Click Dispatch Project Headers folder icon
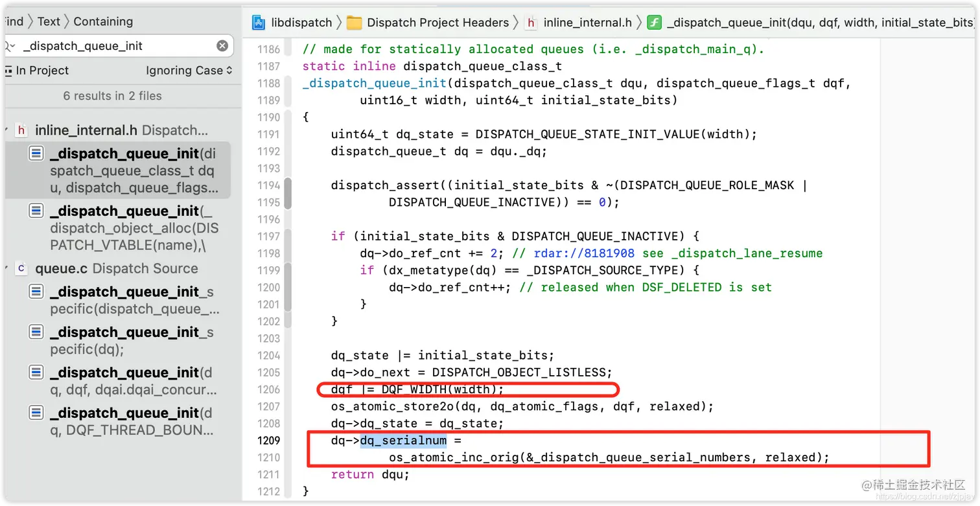 coord(354,23)
